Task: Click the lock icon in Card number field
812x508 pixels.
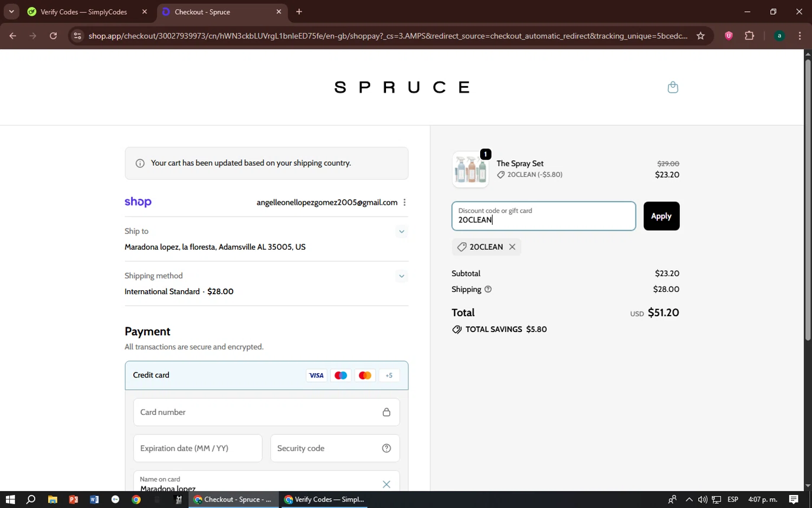Action: [x=387, y=412]
